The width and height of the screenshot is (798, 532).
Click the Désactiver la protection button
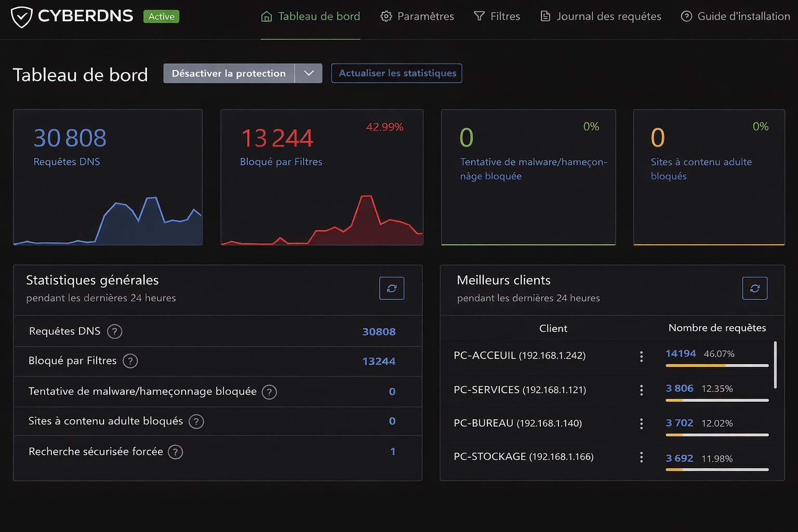pos(229,73)
